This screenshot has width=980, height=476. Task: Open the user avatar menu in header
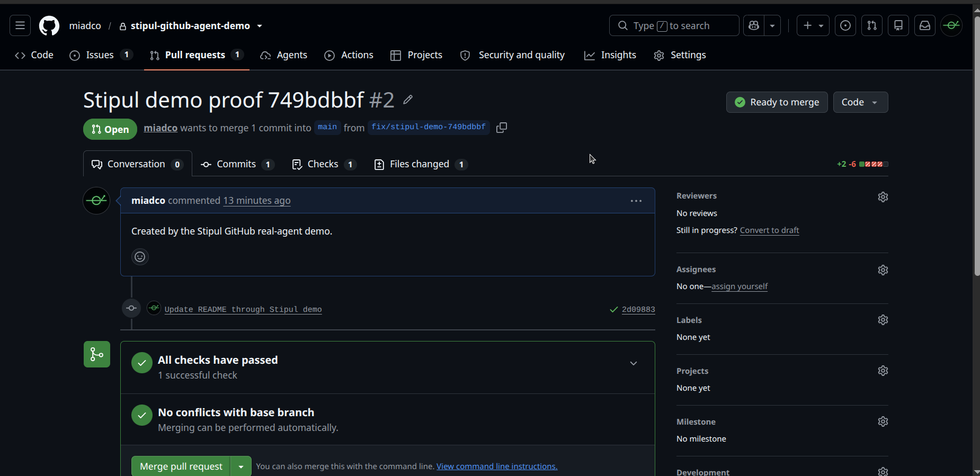(951, 25)
